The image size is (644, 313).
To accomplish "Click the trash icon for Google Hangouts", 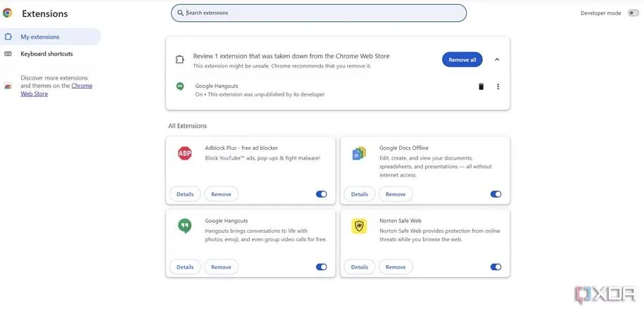I will coord(481,87).
